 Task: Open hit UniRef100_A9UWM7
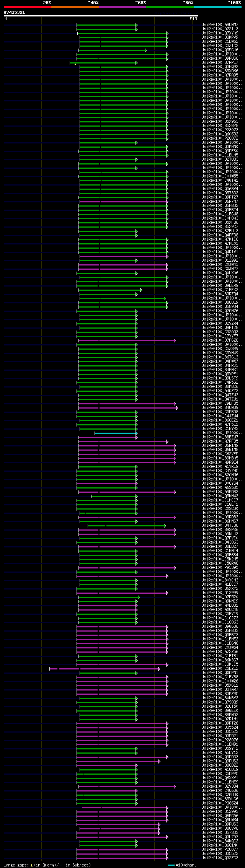click(x=220, y=25)
